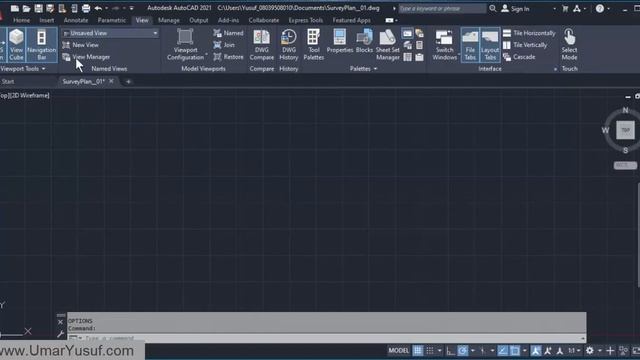The image size is (640, 360).
Task: Open the Home ribbon tab
Action: (x=21, y=20)
